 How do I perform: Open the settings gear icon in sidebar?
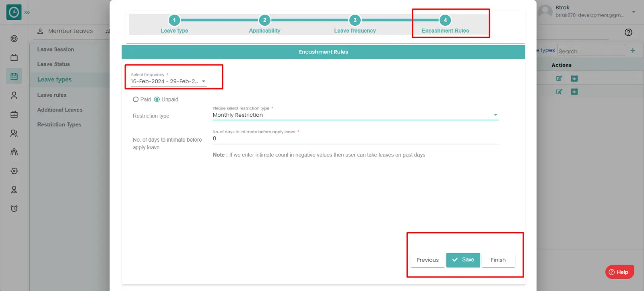(x=14, y=171)
